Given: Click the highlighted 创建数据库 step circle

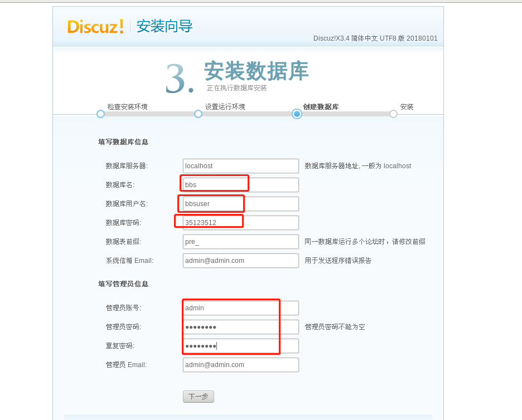Looking at the screenshot, I should (x=296, y=114).
